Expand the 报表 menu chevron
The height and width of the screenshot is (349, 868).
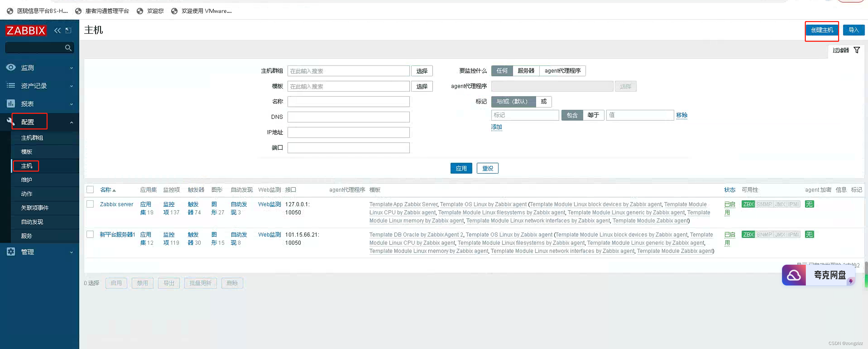[71, 104]
